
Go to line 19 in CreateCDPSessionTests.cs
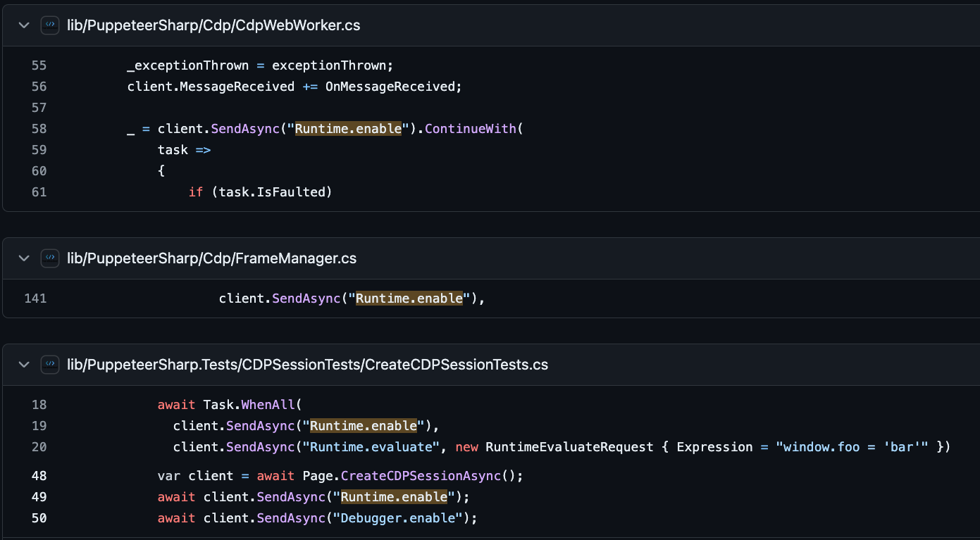(x=39, y=426)
